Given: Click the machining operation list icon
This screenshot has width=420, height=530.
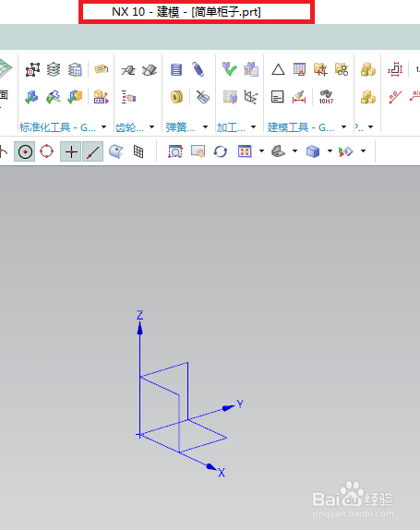Looking at the screenshot, I should [251, 69].
